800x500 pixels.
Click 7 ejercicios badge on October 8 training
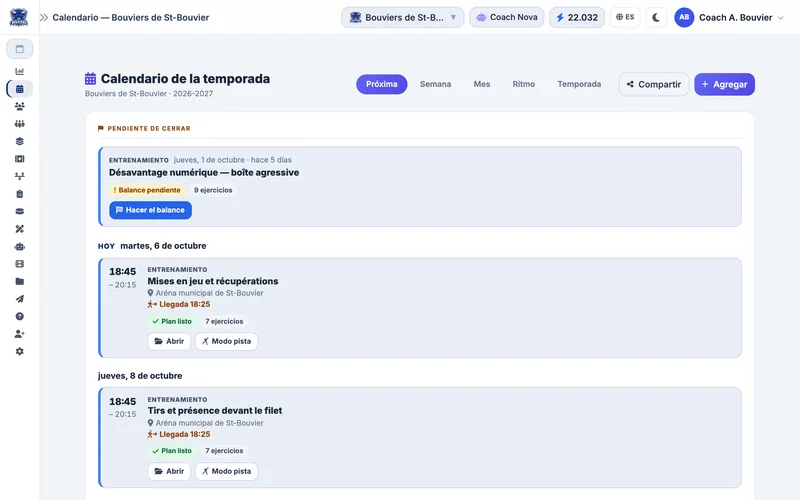coord(224,451)
